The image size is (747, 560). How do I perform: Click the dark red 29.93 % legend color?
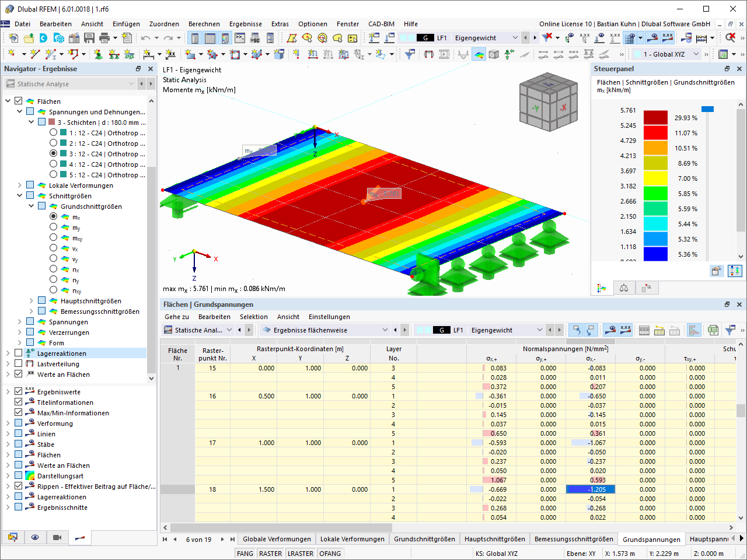pyautogui.click(x=655, y=117)
